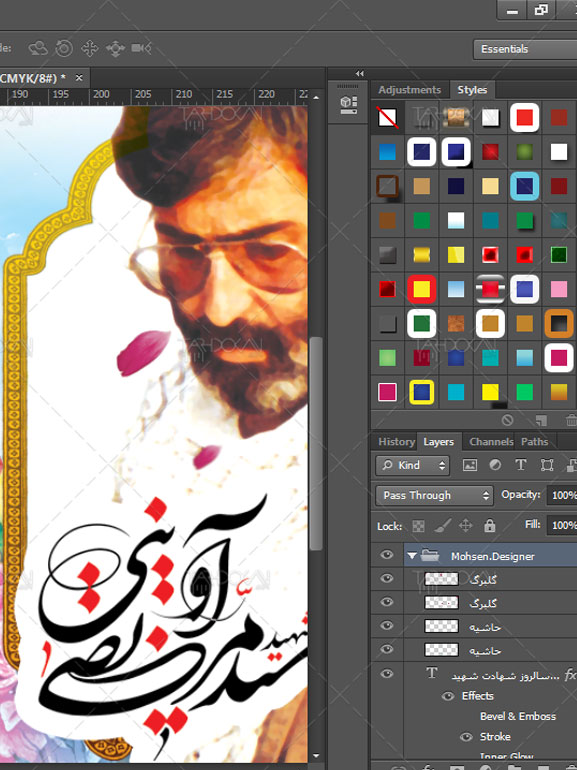Lock transparent pixels checkerboard icon
Screen dimensions: 577x770
[x=418, y=526]
